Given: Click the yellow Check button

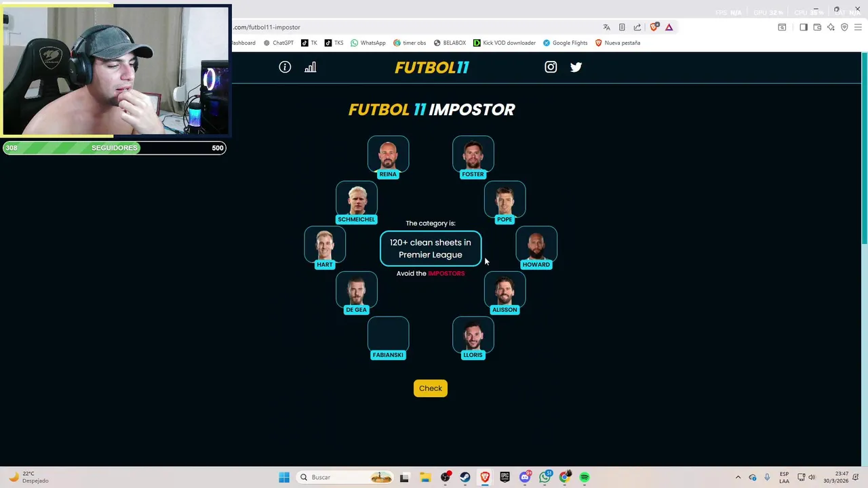Looking at the screenshot, I should coord(431,388).
